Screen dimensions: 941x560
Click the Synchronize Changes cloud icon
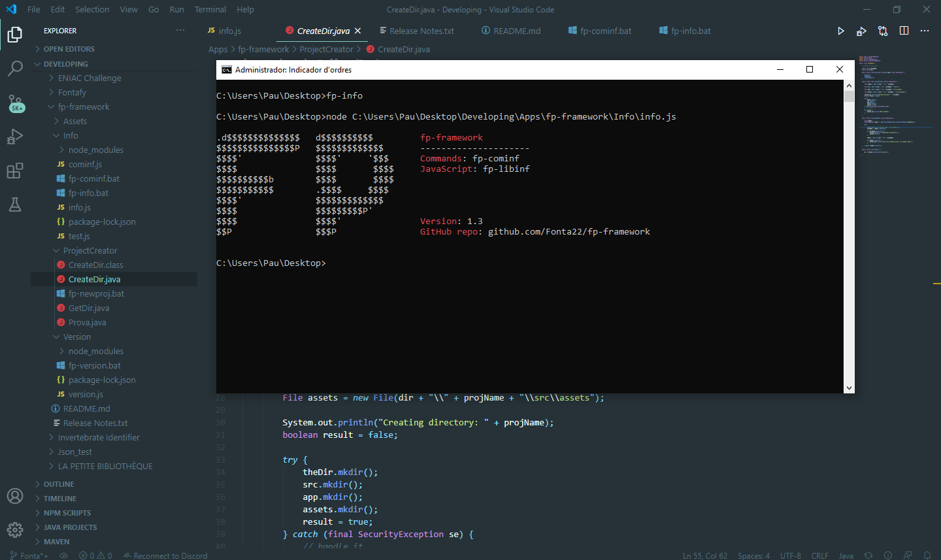tap(63, 555)
